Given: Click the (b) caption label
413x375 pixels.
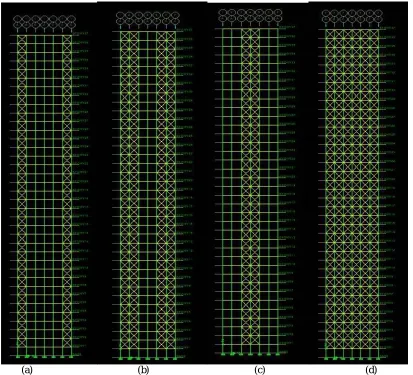Looking at the screenshot, I should (x=144, y=370).
